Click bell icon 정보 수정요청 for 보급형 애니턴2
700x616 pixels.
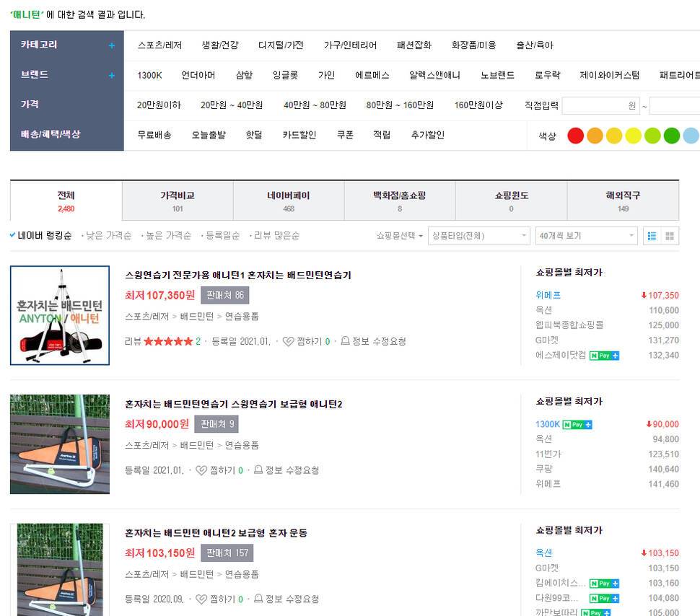pyautogui.click(x=258, y=470)
